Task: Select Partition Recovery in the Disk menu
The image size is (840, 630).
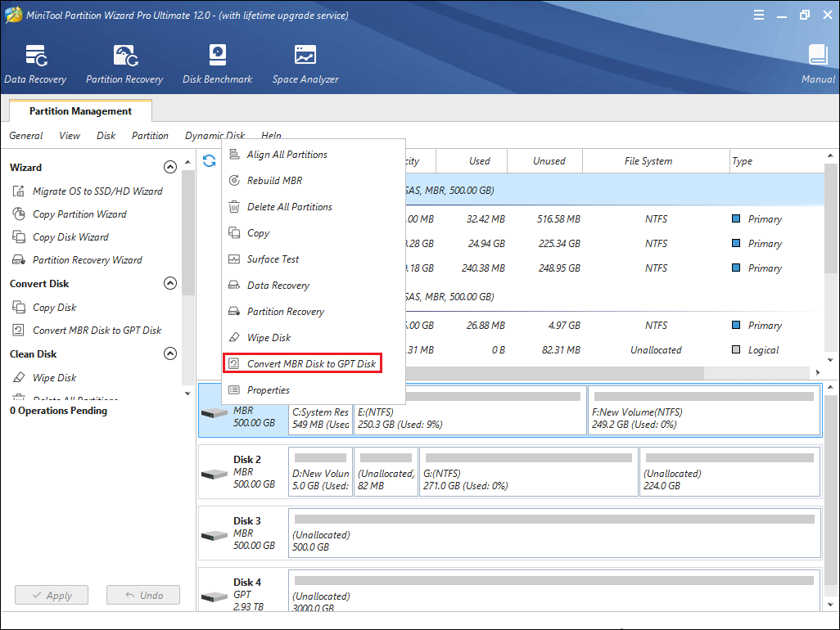Action: coord(314,312)
